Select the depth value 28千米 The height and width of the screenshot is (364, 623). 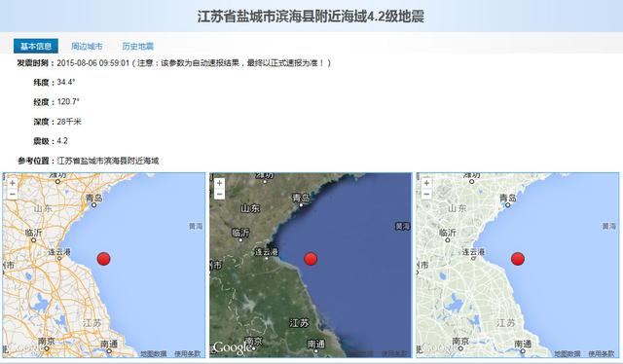[x=69, y=122]
